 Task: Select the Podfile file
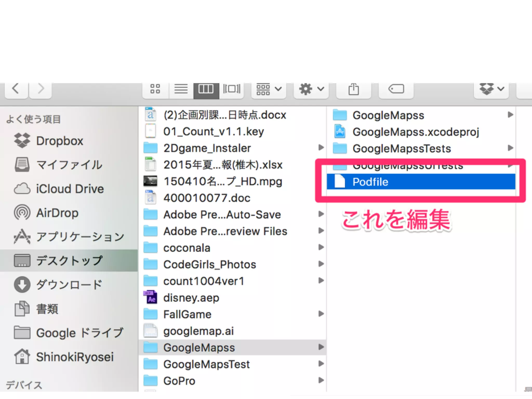coord(370,182)
